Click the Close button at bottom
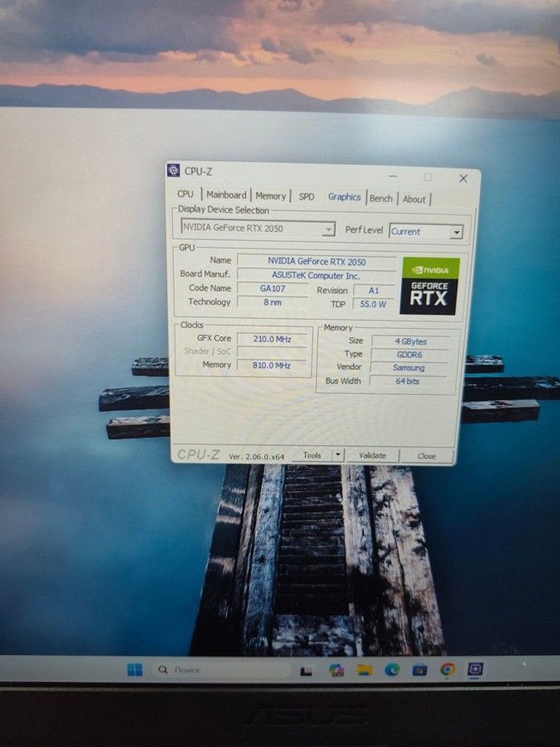The width and height of the screenshot is (560, 747). coord(427,456)
